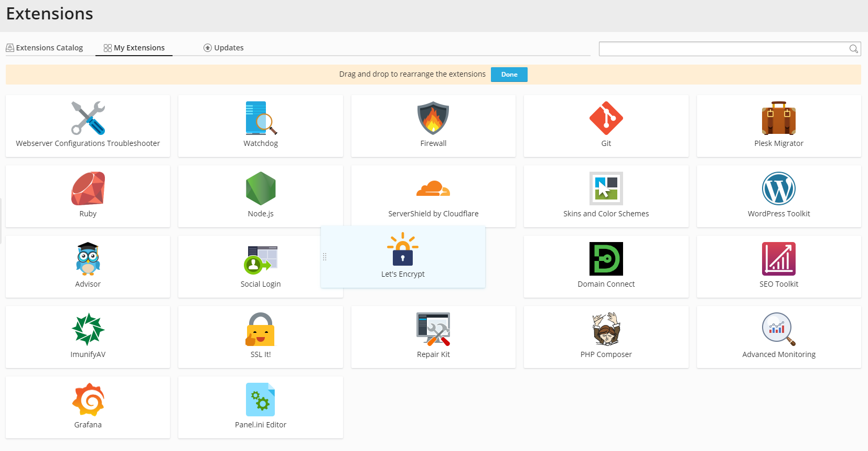Image resolution: width=868 pixels, height=451 pixels.
Task: Click the Let's Encrypt padlock icon
Action: click(x=403, y=249)
